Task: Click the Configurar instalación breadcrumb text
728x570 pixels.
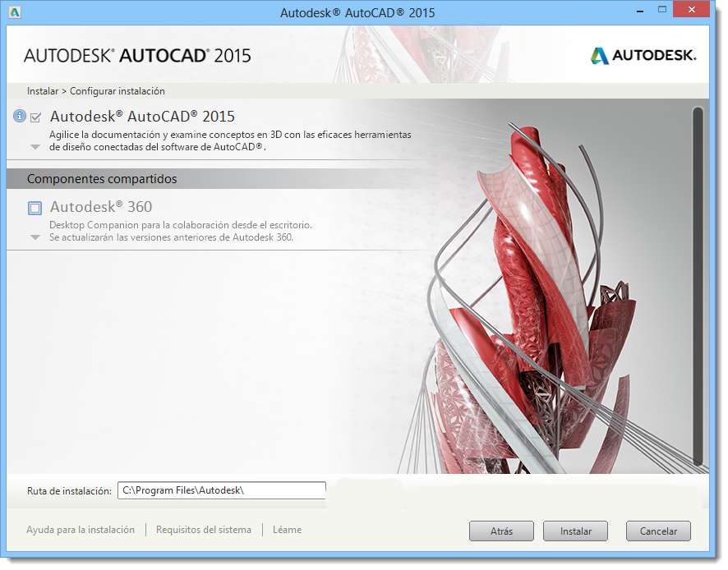Action: point(117,91)
